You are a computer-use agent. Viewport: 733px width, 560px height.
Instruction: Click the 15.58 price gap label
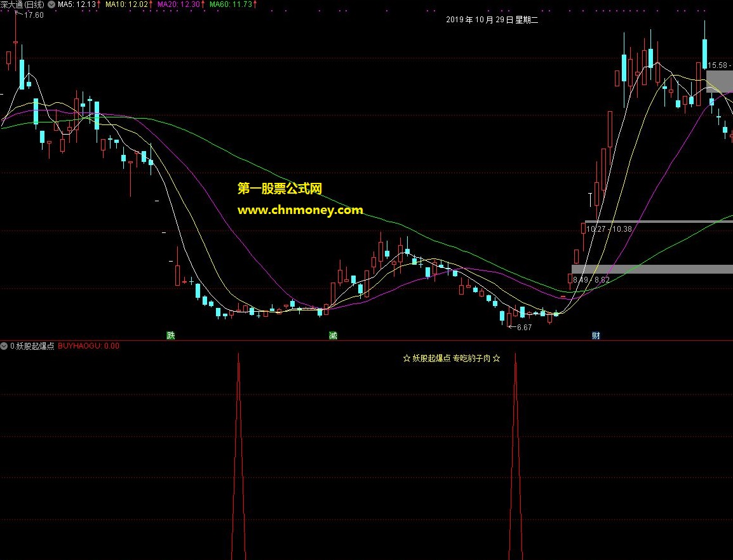click(x=718, y=65)
